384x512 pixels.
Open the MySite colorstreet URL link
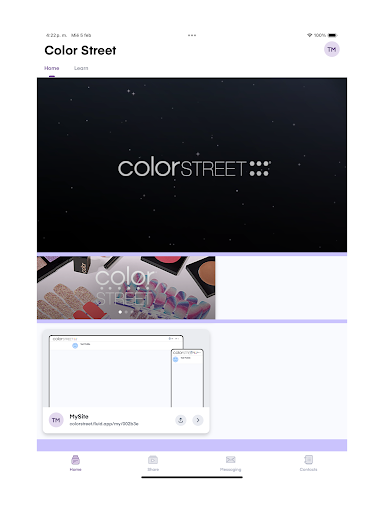coord(104,424)
